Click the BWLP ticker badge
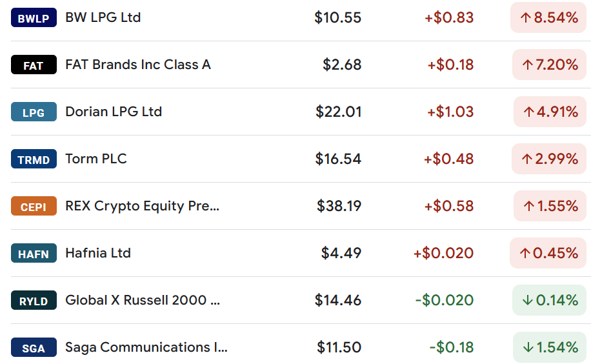 [34, 17]
